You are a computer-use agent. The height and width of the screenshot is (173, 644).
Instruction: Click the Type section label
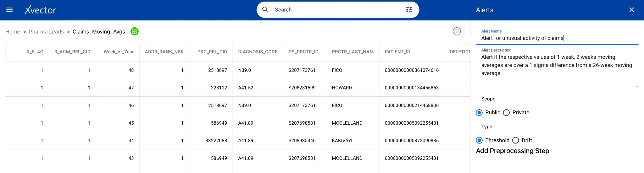coord(487,127)
